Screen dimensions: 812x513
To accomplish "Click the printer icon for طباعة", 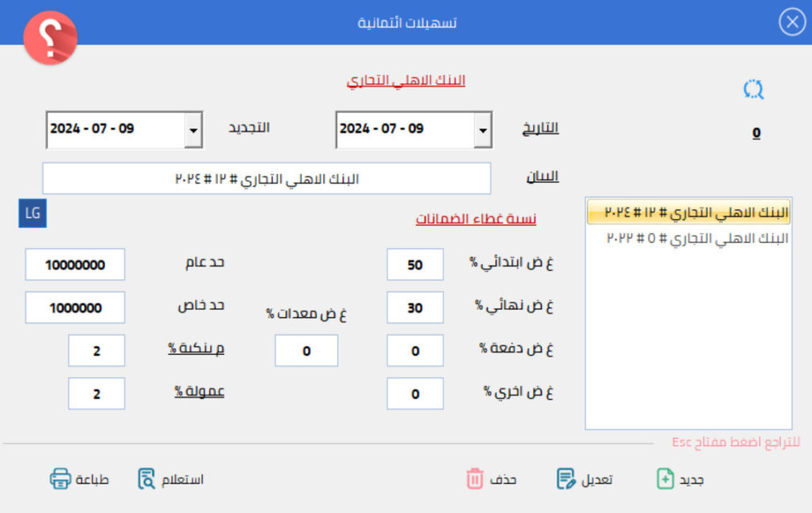I will 60,479.
